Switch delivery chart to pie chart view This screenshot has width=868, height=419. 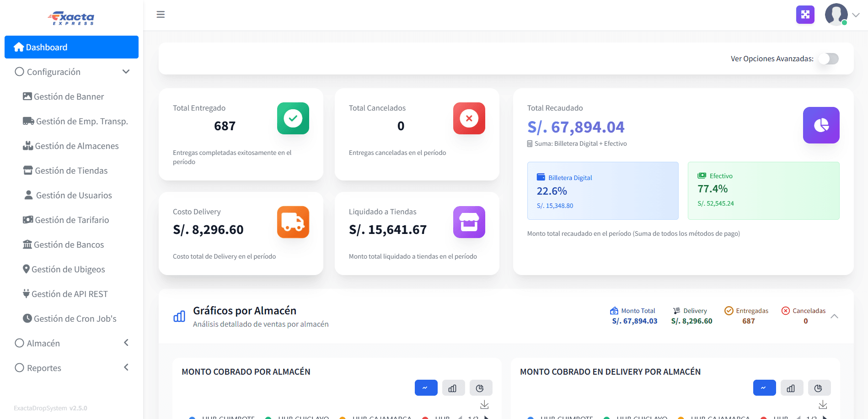(819, 388)
